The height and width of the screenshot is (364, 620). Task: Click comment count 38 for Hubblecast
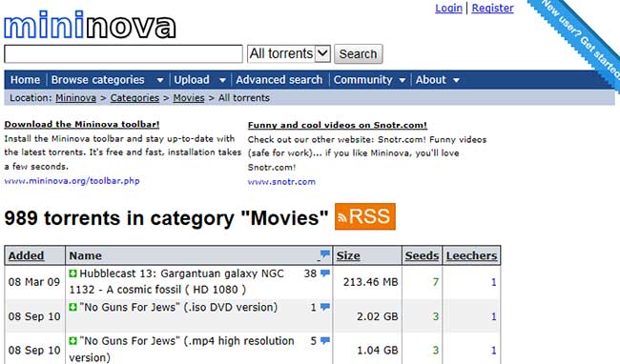click(310, 273)
